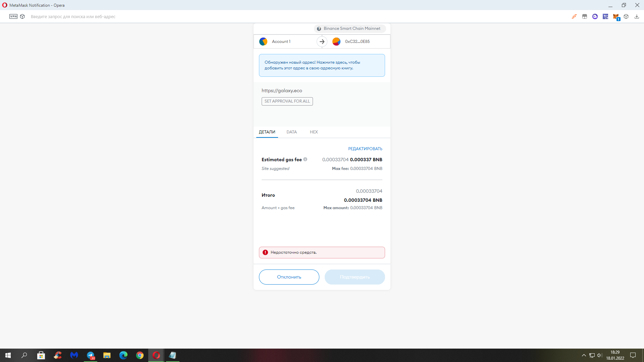Click the blue paper-plane extension icon
Image resolution: width=644 pixels, height=362 pixels.
[x=605, y=16]
